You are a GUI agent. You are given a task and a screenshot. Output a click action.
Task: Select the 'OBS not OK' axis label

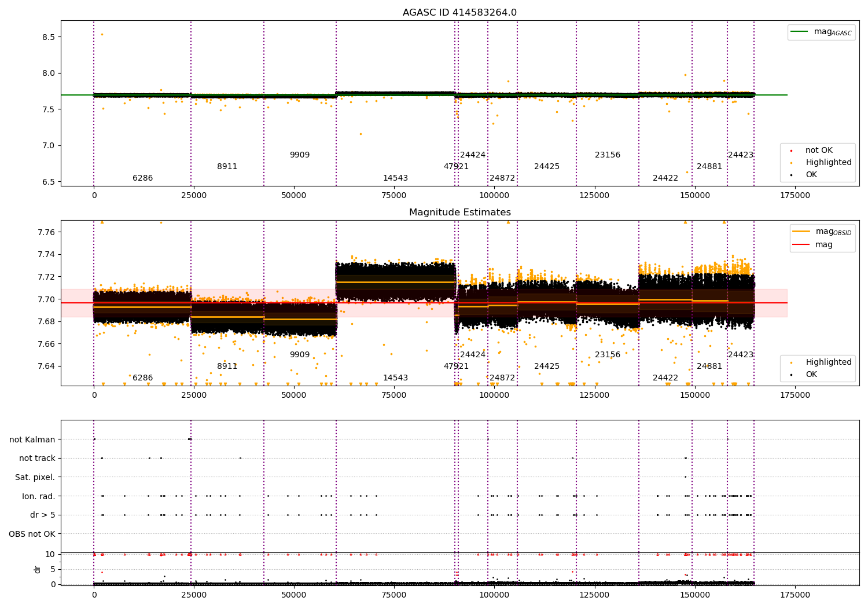click(32, 534)
